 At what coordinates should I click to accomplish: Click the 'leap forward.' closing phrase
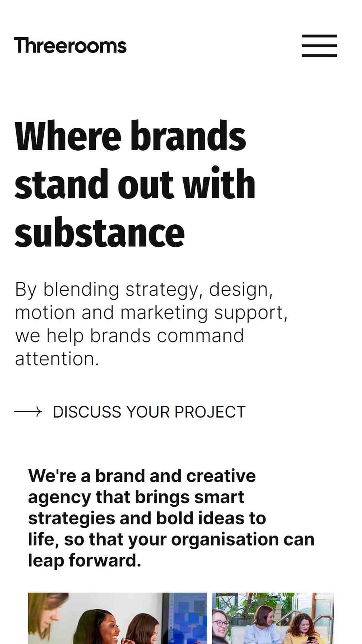click(x=85, y=561)
